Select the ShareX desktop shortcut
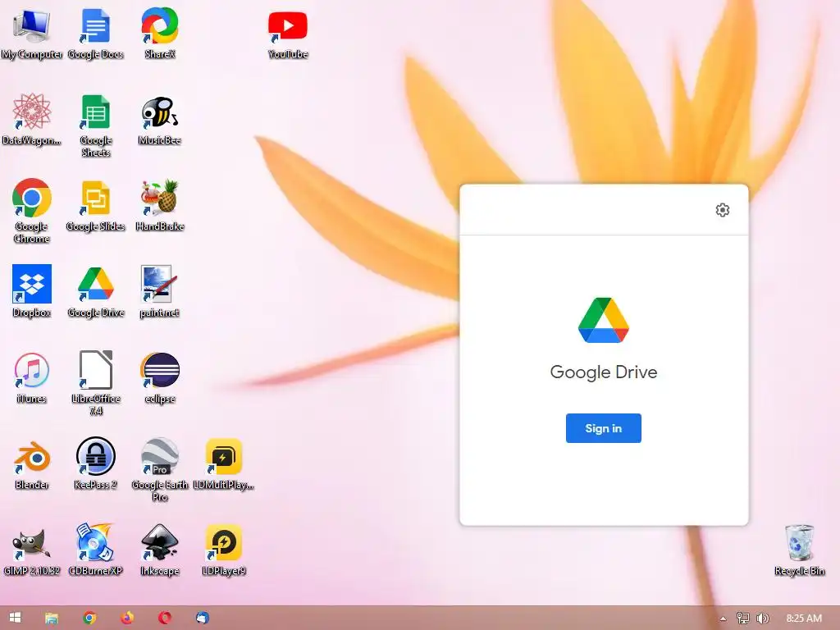 click(x=160, y=33)
